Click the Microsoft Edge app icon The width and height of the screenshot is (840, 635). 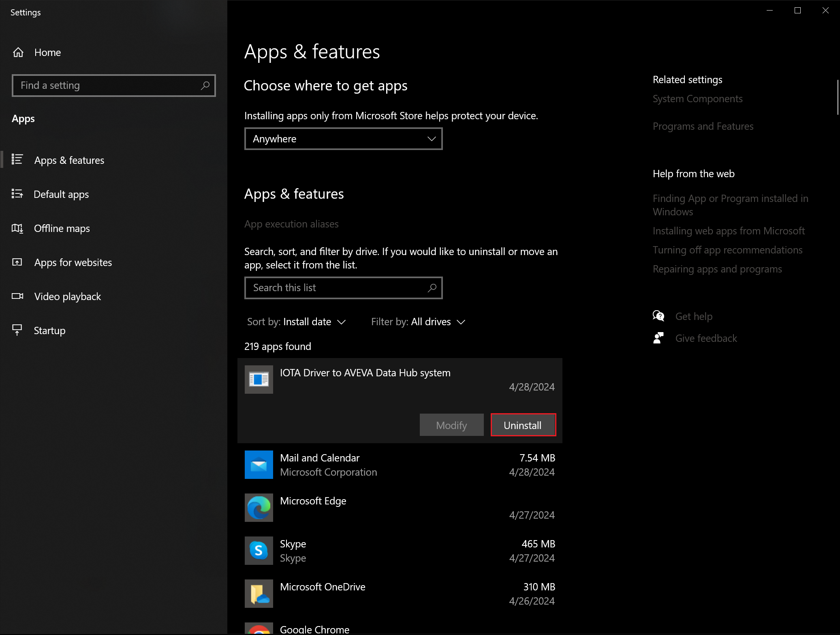[259, 508]
